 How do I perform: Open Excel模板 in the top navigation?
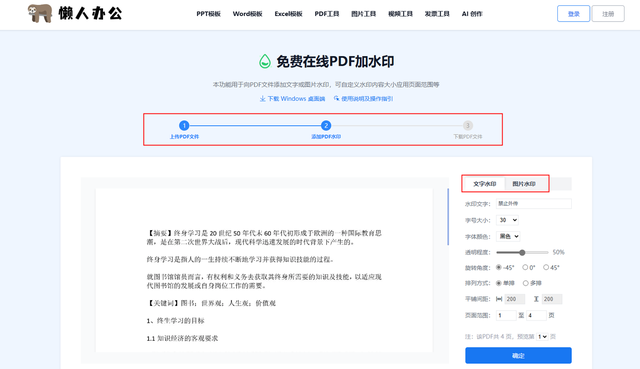click(288, 13)
